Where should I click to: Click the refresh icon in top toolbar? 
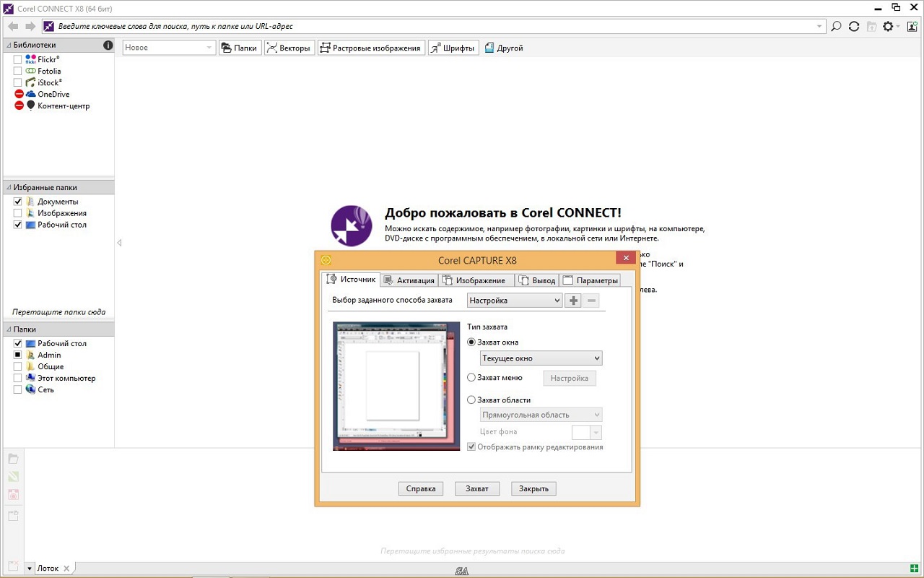854,27
